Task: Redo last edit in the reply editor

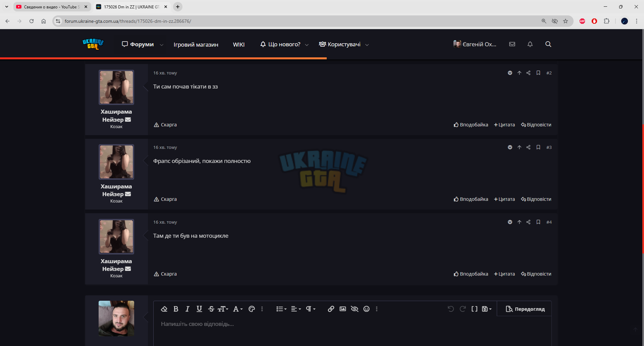Action: coord(463,309)
